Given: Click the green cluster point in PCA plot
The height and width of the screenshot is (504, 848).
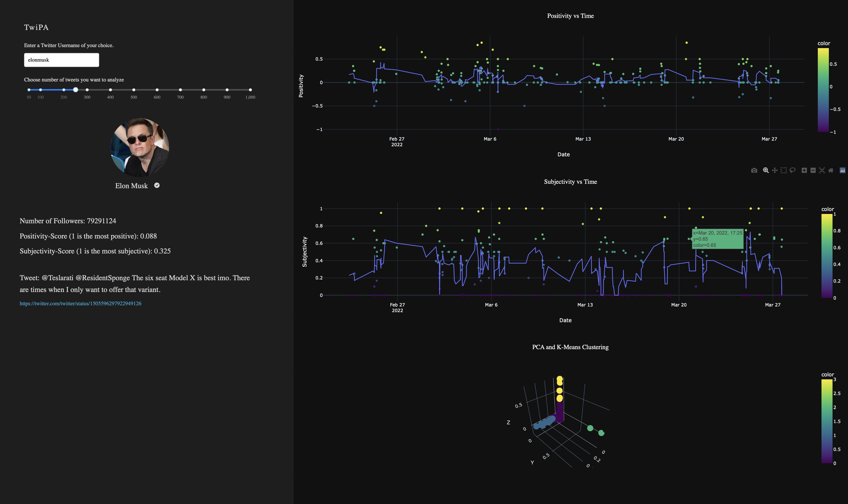Looking at the screenshot, I should pos(590,428).
